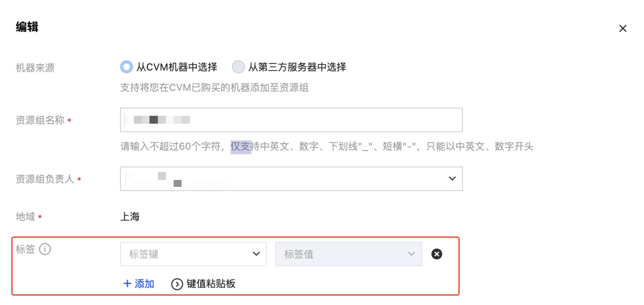Click the 资源组负责人 field label
Image resolution: width=644 pixels, height=305 pixels.
coord(45,179)
